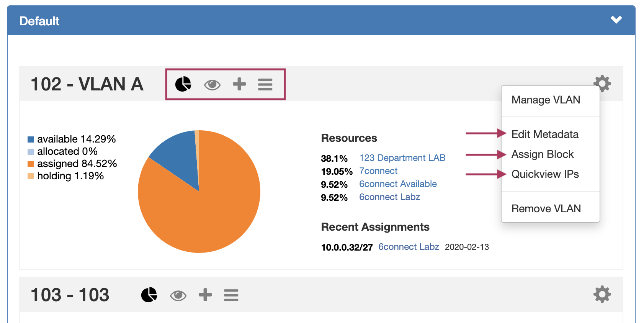Select Manage VLAN from the menu
The image size is (644, 323).
pos(546,100)
